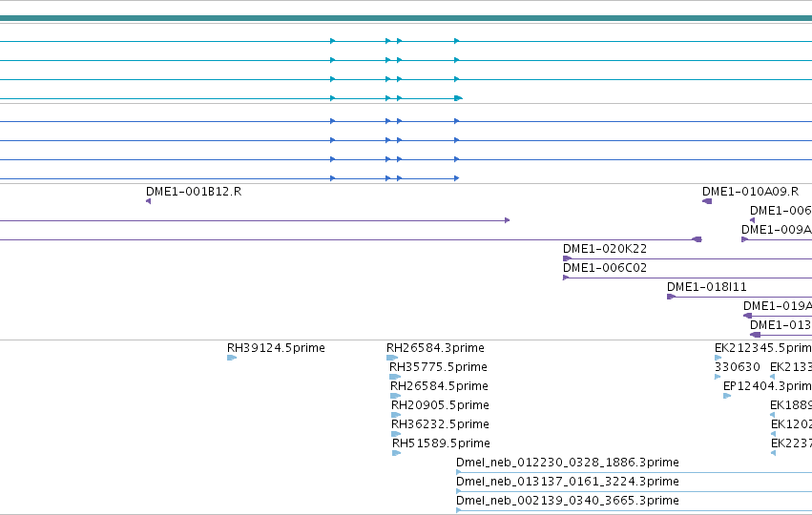Select the DME1-006C02 BAC label
The width and height of the screenshot is (812, 515).
(x=605, y=268)
